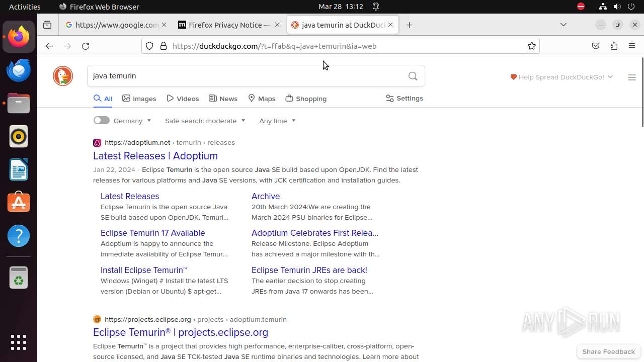Click the Share Feedback button
The height and width of the screenshot is (362, 644).
(x=608, y=351)
